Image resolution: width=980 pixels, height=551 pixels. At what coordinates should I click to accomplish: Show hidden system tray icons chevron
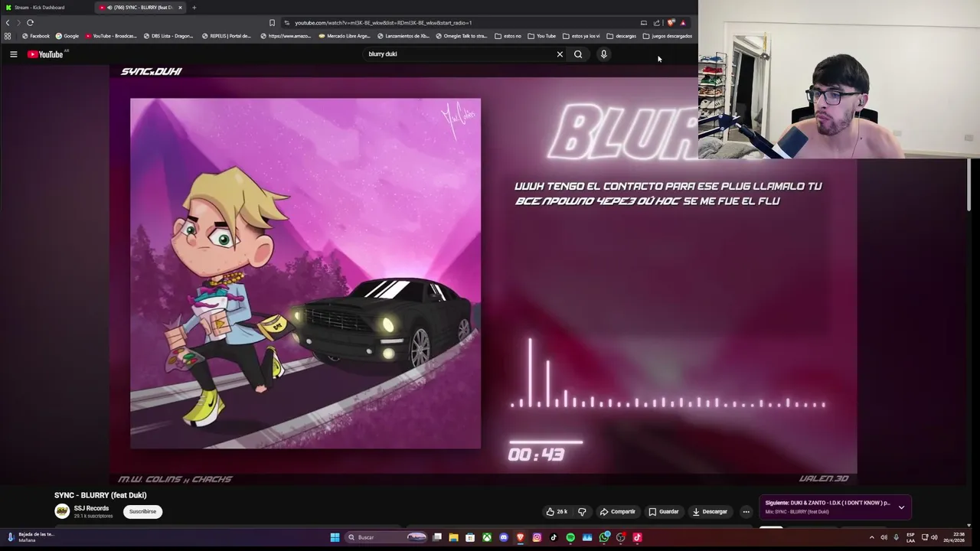(x=871, y=537)
